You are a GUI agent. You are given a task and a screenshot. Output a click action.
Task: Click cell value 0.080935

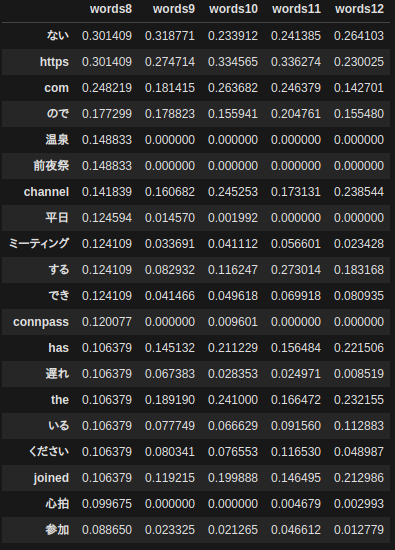pos(359,296)
